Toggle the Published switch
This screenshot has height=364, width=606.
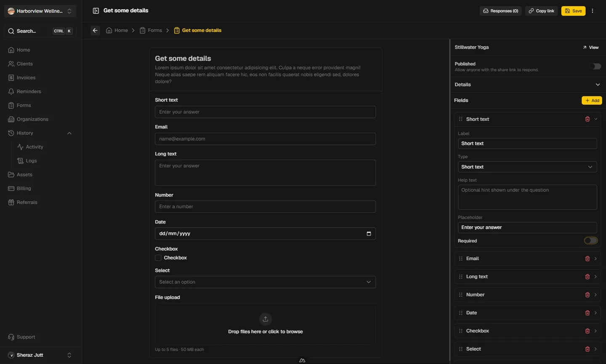pyautogui.click(x=595, y=66)
